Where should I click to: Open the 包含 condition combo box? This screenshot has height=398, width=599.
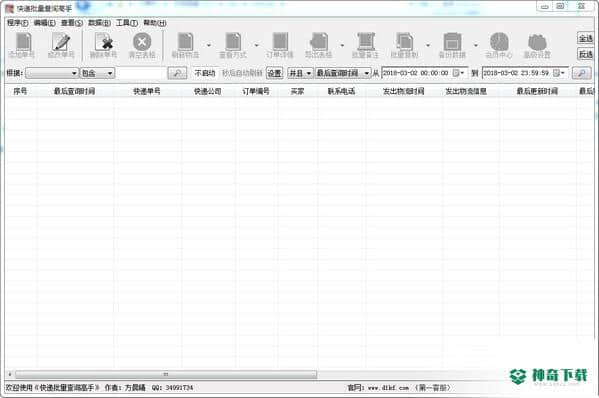click(97, 73)
